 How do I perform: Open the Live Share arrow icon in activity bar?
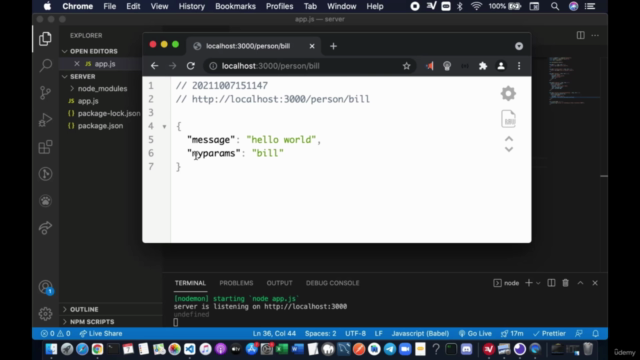click(45, 228)
